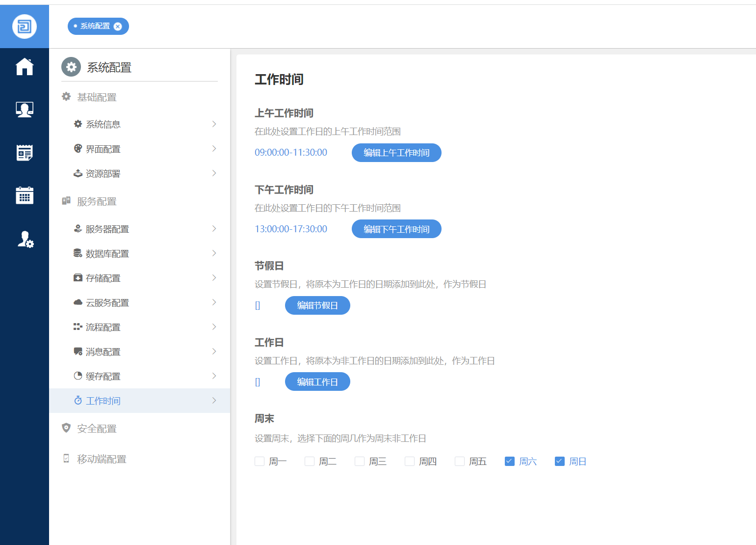Open 服务配置 section
Screen dimensions: 756x545
click(x=97, y=201)
